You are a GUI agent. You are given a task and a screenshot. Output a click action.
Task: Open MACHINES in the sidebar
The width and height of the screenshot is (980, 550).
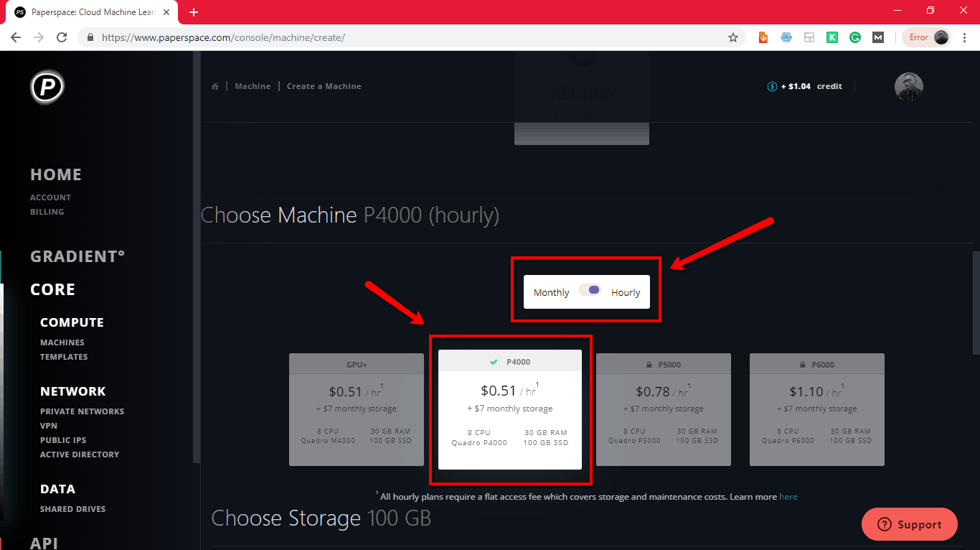point(62,342)
